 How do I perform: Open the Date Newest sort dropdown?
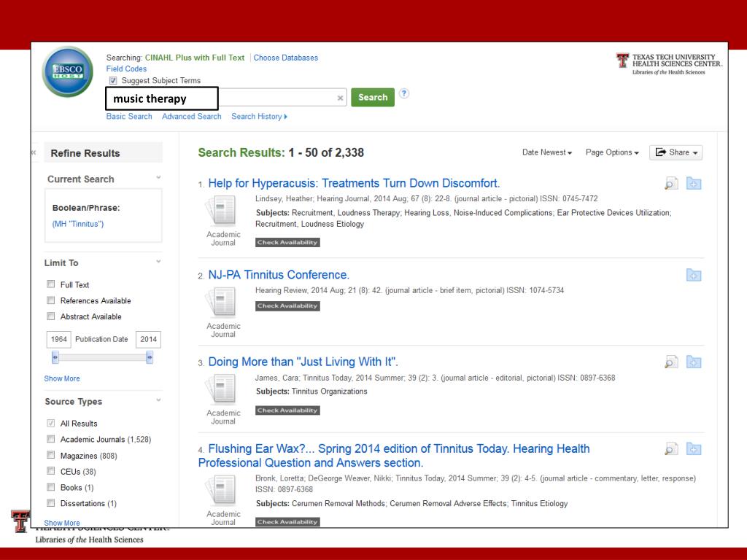(547, 152)
